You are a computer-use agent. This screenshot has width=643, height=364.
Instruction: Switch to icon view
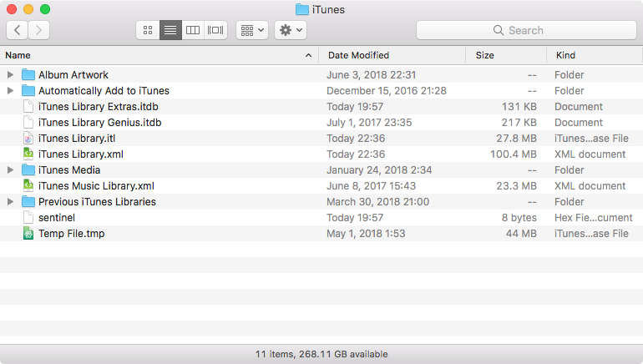[148, 30]
